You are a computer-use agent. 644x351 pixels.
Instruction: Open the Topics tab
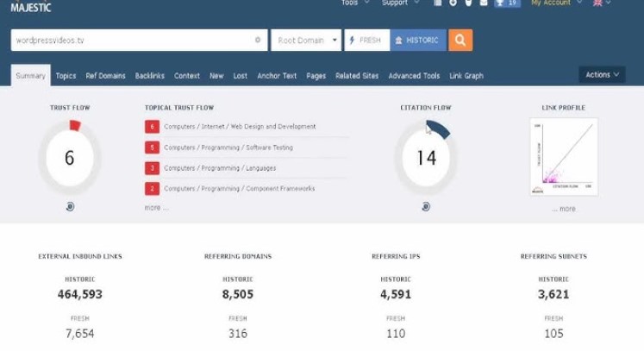(66, 76)
